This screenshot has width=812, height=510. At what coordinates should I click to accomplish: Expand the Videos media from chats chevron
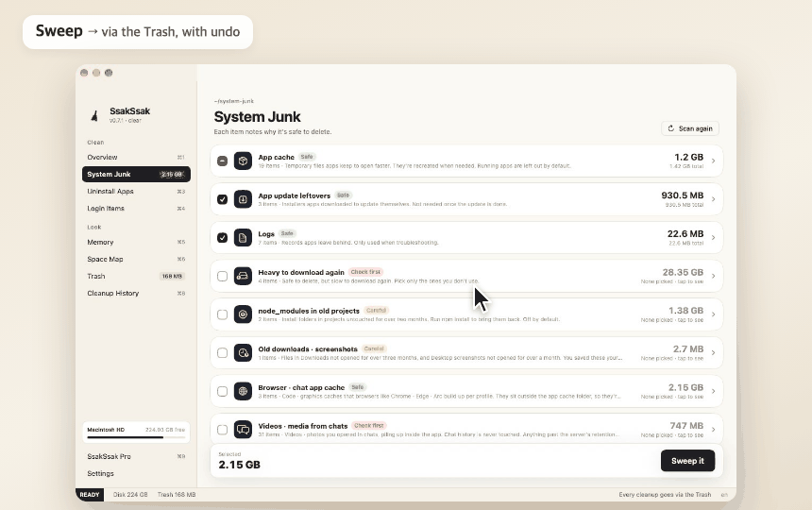[x=713, y=429]
